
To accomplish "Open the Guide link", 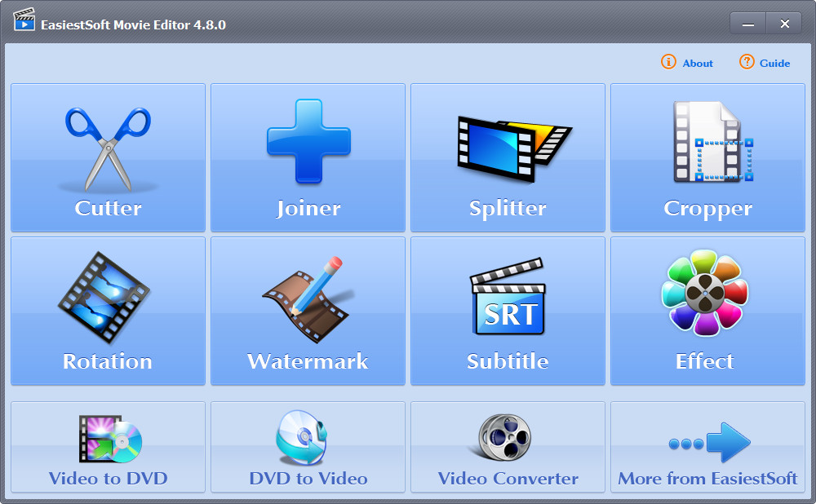I will tap(774, 64).
